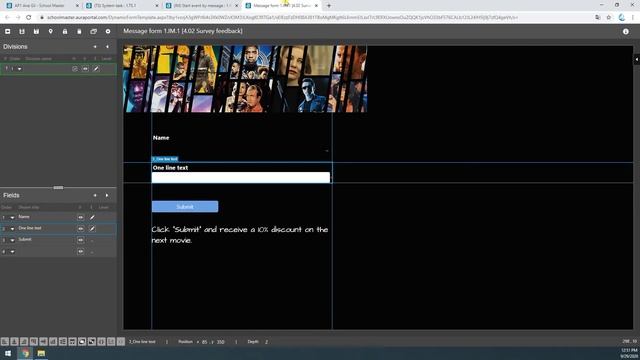Click left arrow in Fields panel header

pos(95,196)
